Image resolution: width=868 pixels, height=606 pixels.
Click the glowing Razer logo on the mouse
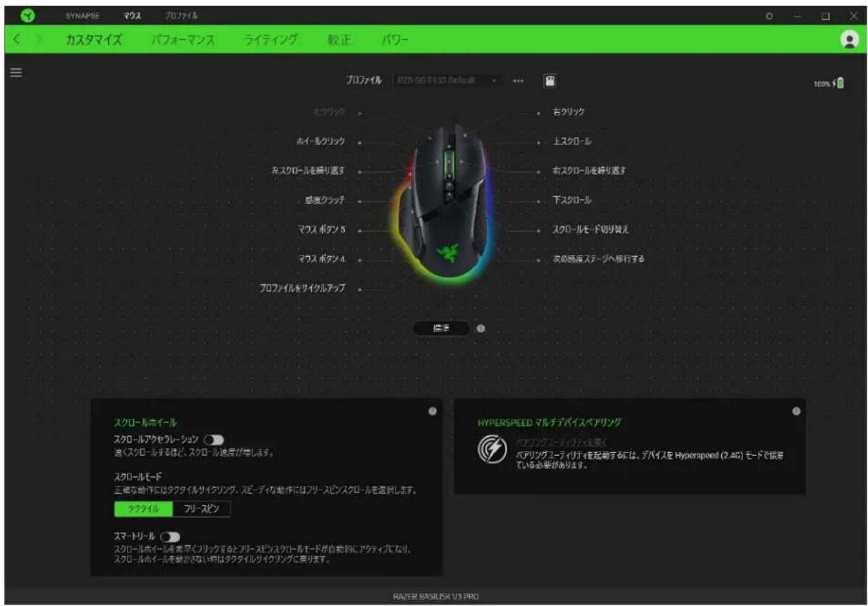click(x=449, y=255)
